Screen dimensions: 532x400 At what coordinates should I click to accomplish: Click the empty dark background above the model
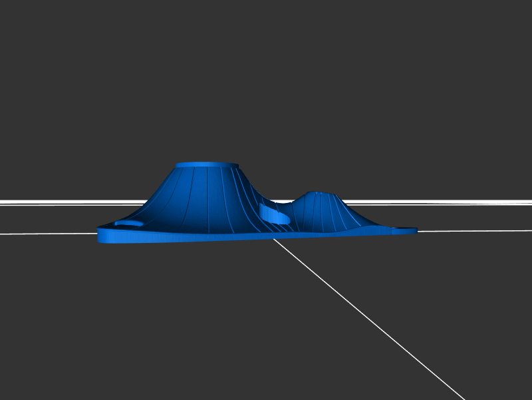[266, 80]
